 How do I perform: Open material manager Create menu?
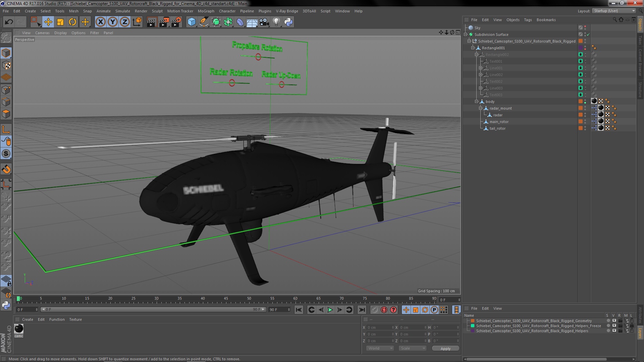(28, 319)
